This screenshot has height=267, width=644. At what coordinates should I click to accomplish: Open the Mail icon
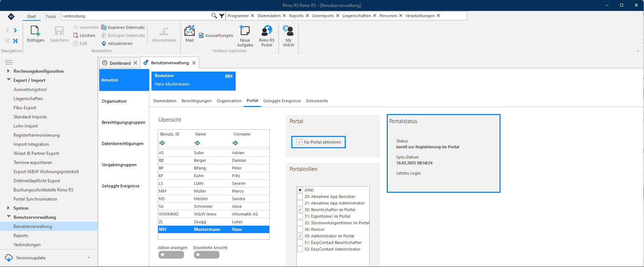(x=190, y=31)
